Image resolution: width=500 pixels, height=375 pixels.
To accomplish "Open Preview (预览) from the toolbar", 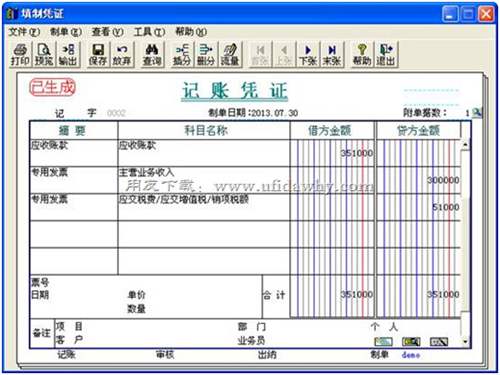I will pos(44,55).
